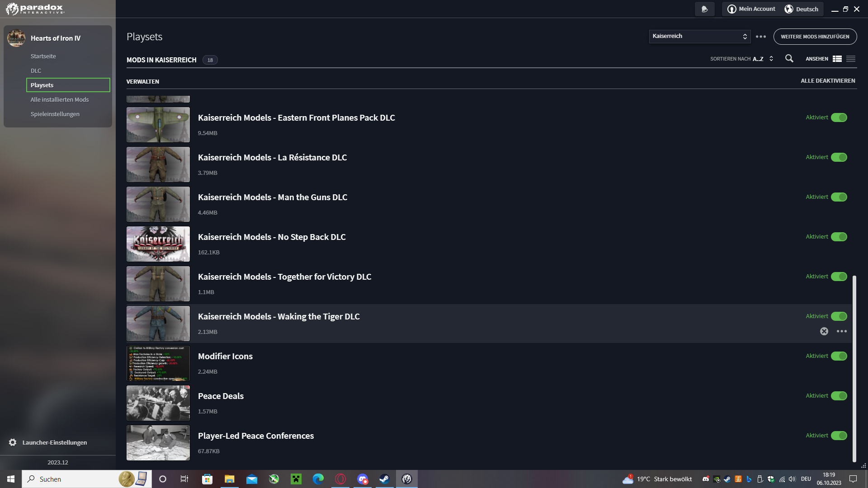
Task: Open the Player-Led Peace Conferences thumbnail
Action: coord(158,443)
